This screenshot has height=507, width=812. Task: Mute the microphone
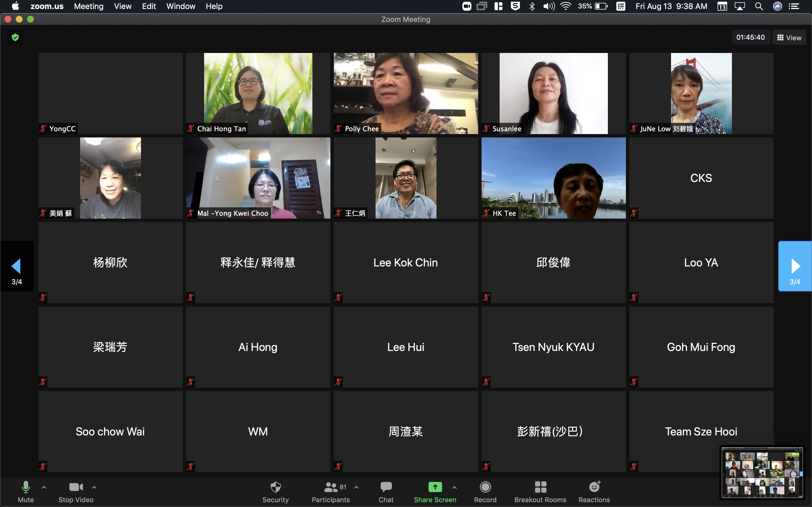tap(26, 492)
